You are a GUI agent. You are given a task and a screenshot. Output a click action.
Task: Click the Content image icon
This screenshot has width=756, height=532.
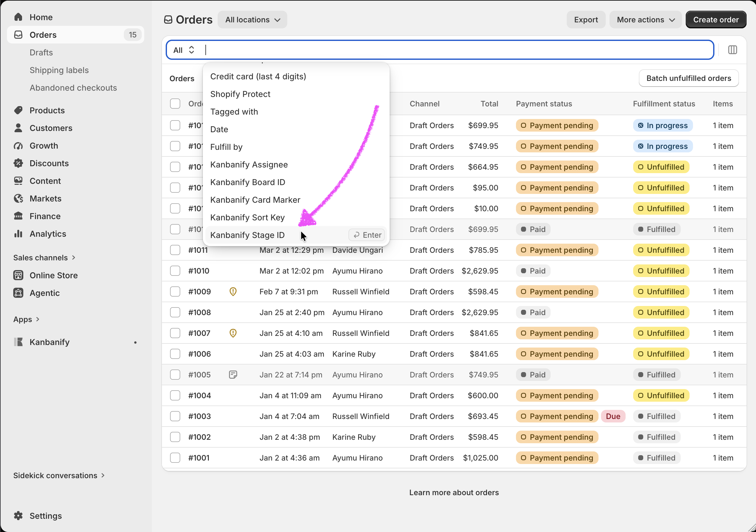(x=19, y=181)
